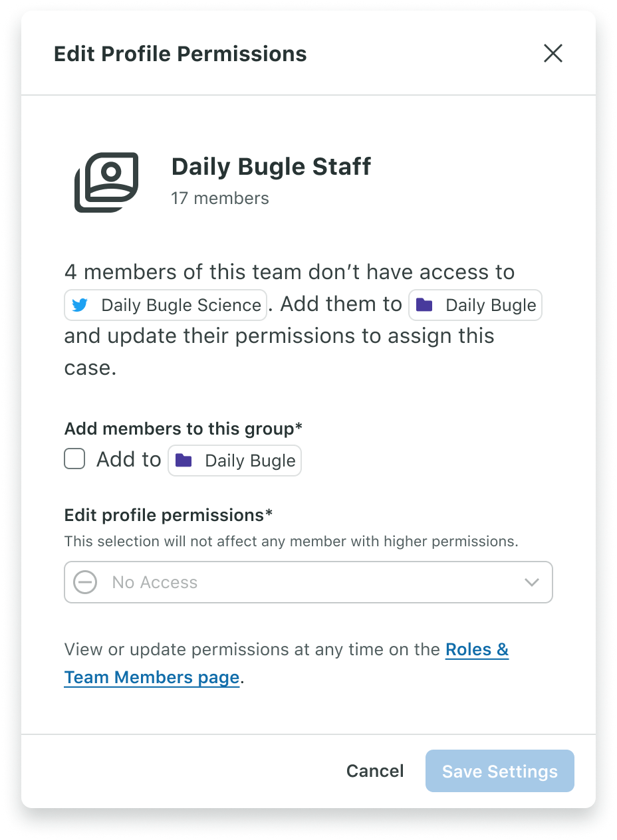The height and width of the screenshot is (840, 617).
Task: Click the 'Add to' checkbox label text
Action: tap(129, 459)
